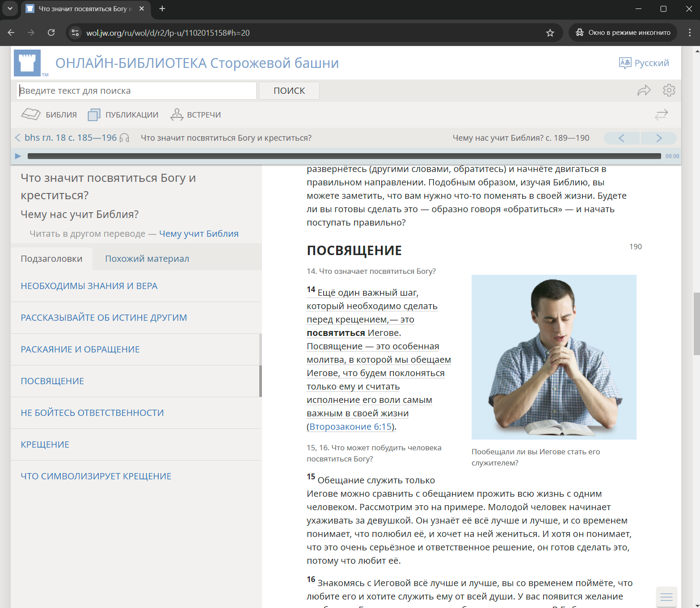Play the audio recording
Image resolution: width=700 pixels, height=608 pixels.
[18, 156]
